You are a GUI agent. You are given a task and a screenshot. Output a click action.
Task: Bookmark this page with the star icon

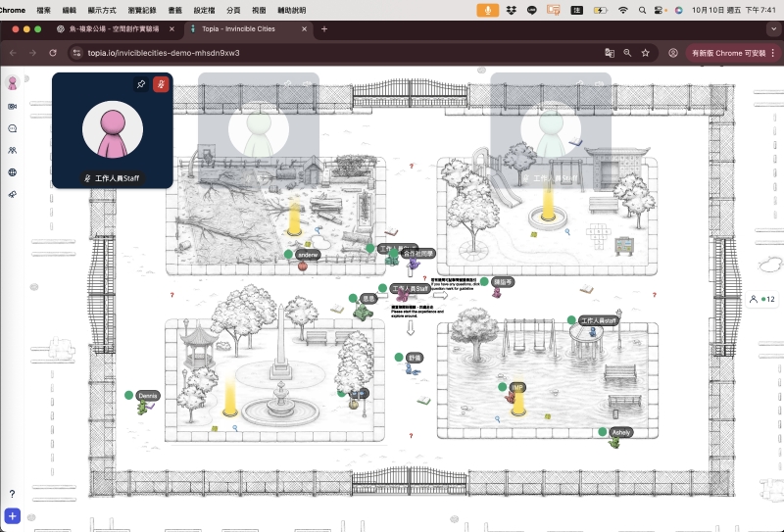pyautogui.click(x=647, y=53)
